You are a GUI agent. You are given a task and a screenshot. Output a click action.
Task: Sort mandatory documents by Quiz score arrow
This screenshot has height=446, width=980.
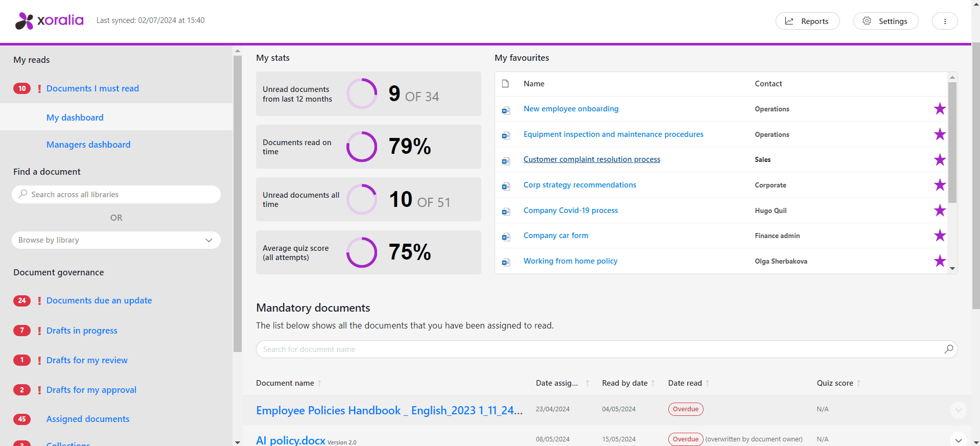[858, 383]
